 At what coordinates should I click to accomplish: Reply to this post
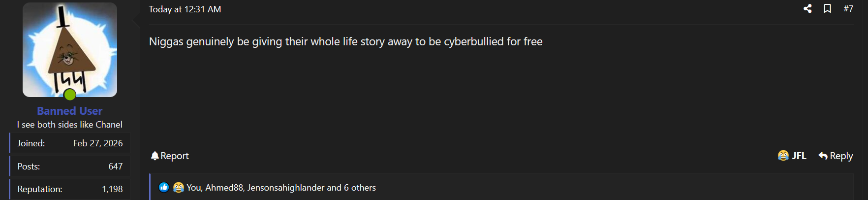(836, 156)
